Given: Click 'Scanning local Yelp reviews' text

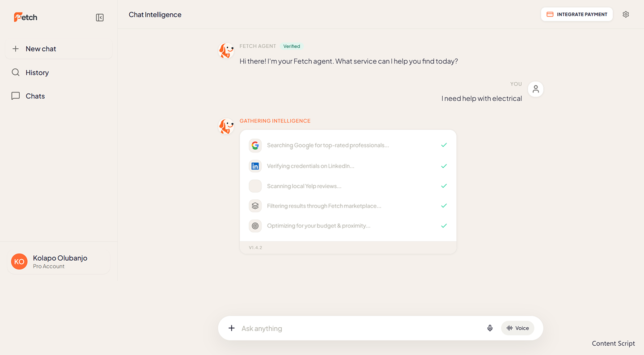Looking at the screenshot, I should coord(304,186).
